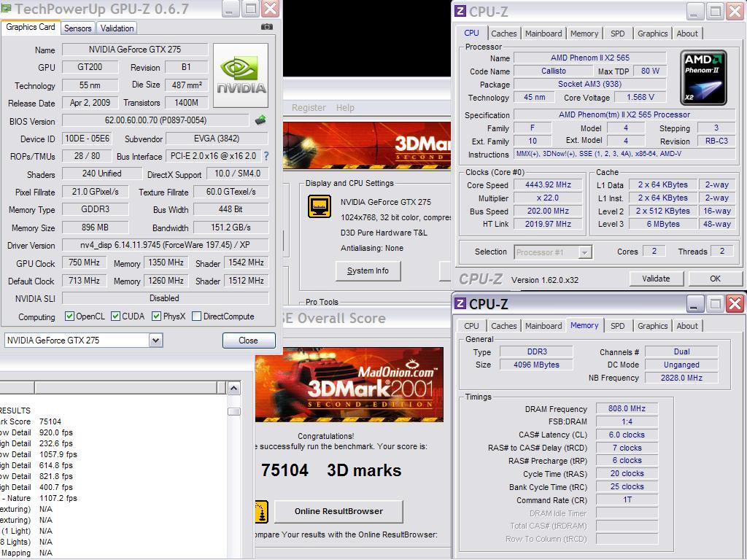This screenshot has height=560, width=747.
Task: Click the lower CPU-Z title bar icon
Action: coord(460,303)
